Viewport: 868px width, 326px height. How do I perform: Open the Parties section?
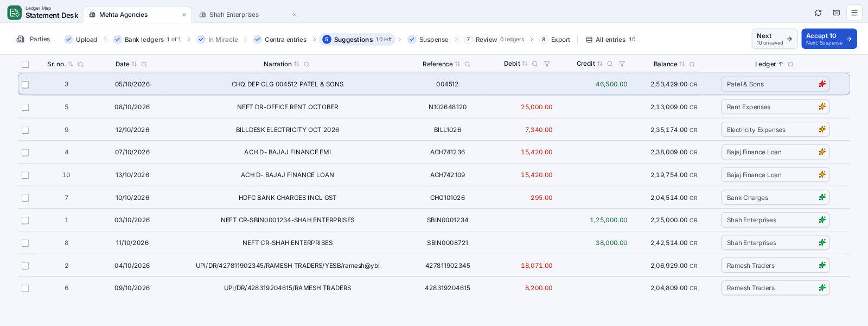33,39
